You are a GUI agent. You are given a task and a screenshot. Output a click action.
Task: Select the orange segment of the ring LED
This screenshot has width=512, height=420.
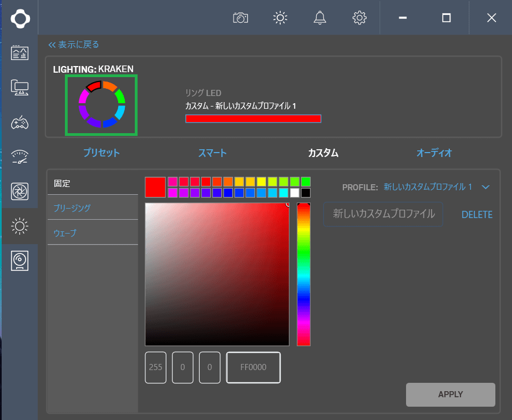point(110,85)
